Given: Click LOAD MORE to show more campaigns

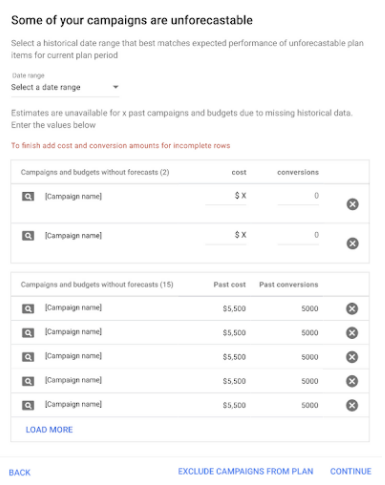Looking at the screenshot, I should tap(49, 430).
